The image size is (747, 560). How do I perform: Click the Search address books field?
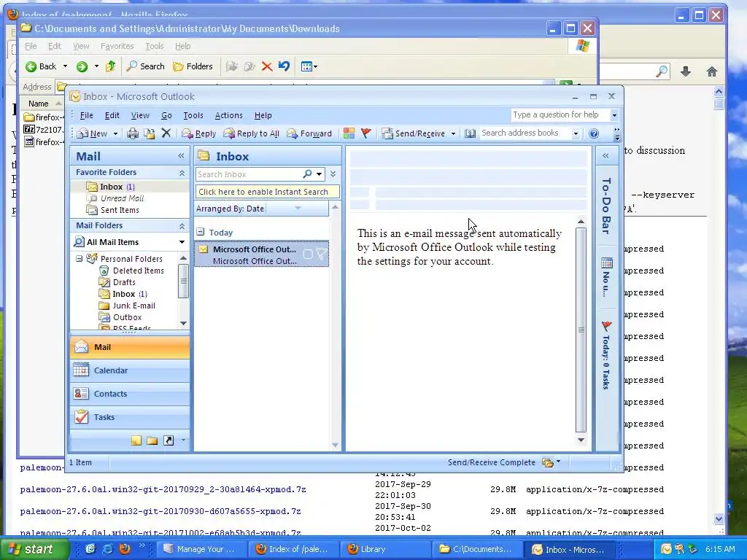524,133
